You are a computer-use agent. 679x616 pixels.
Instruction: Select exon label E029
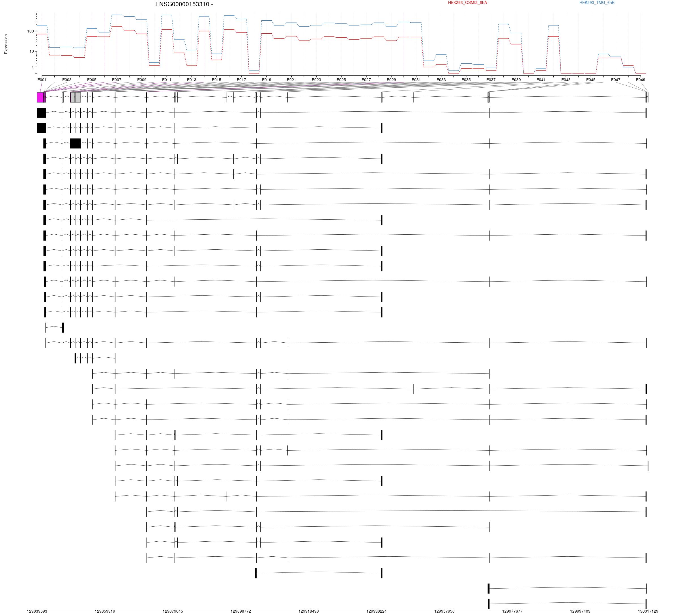click(x=391, y=80)
